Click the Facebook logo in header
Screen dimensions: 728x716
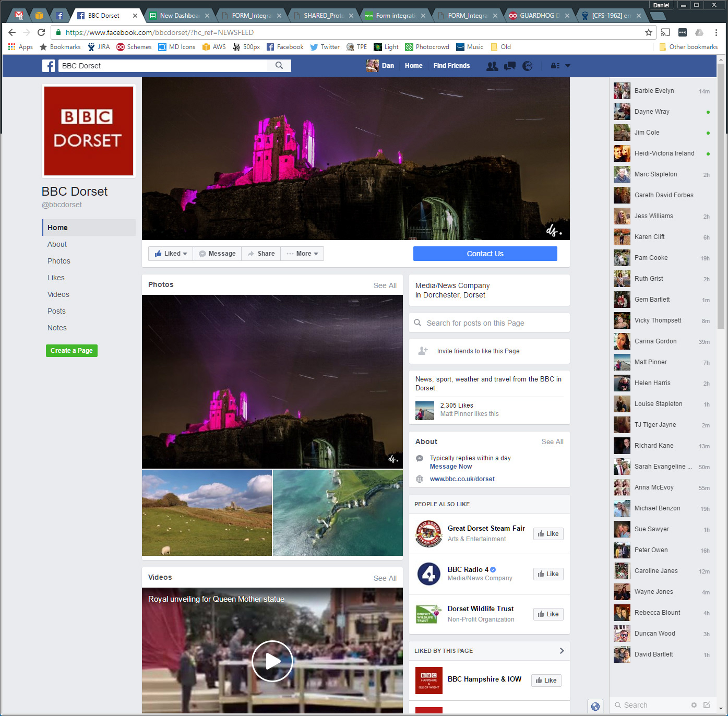[49, 66]
